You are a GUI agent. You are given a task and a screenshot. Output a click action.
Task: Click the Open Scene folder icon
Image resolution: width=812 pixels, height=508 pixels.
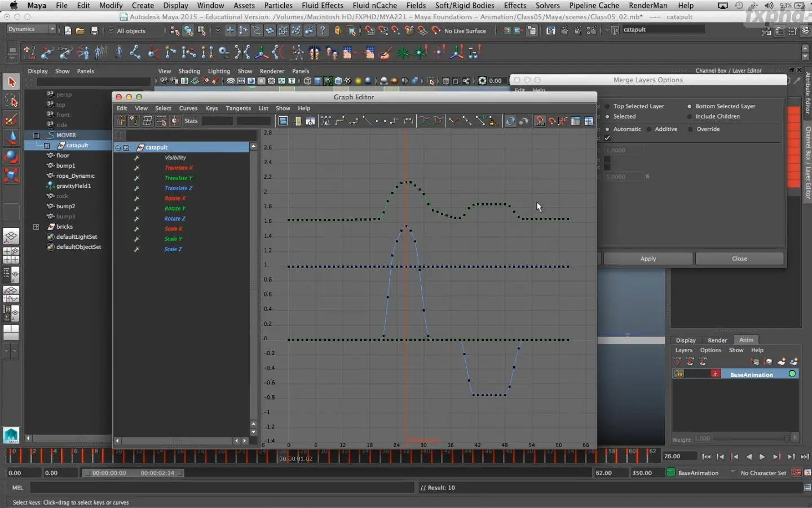[81, 30]
